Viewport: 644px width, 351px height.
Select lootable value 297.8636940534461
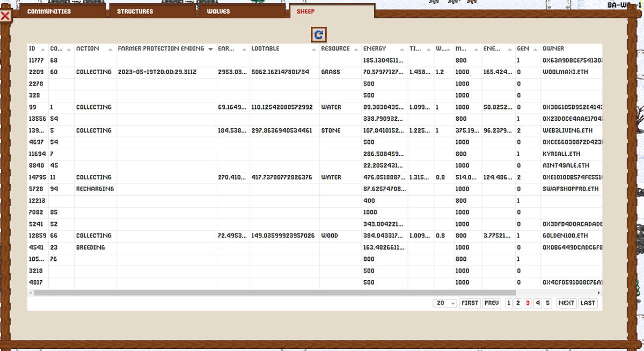pyautogui.click(x=284, y=130)
